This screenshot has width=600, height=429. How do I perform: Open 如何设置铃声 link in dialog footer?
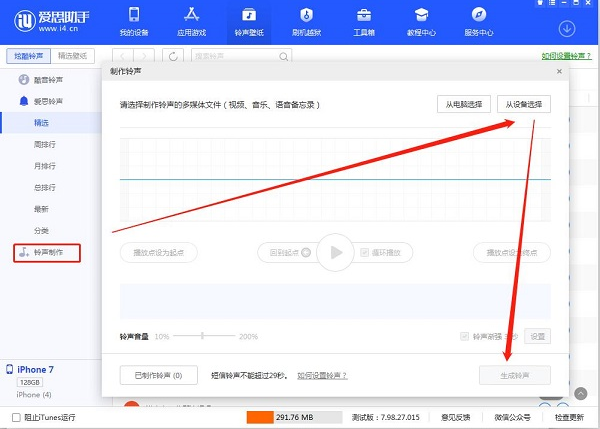[x=322, y=375]
